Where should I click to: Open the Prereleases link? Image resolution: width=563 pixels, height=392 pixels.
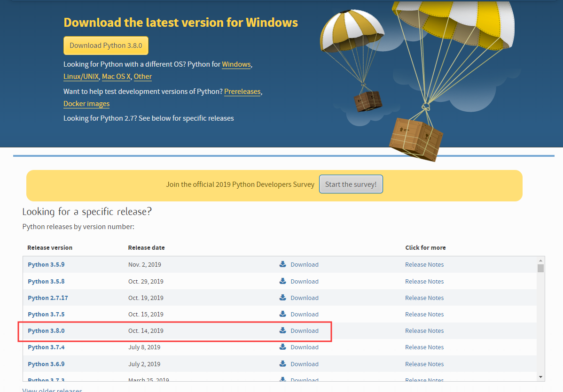242,92
